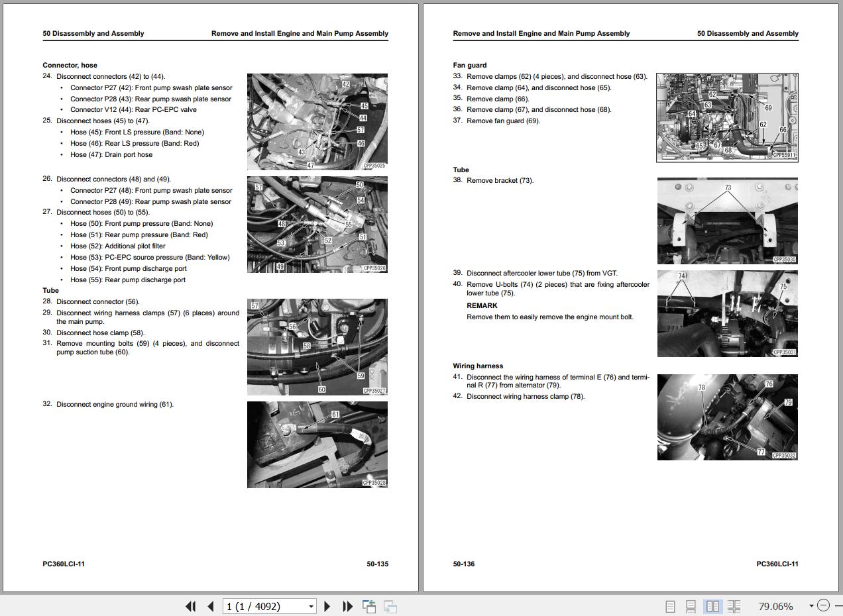This screenshot has width=843, height=616.
Task: Go to the next page
Action: pyautogui.click(x=327, y=606)
